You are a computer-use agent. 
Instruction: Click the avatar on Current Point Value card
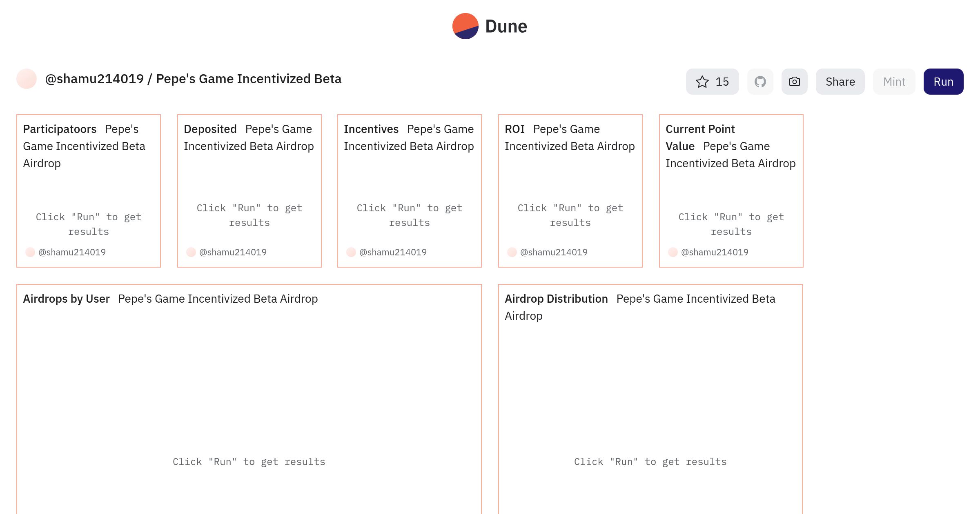coord(673,252)
